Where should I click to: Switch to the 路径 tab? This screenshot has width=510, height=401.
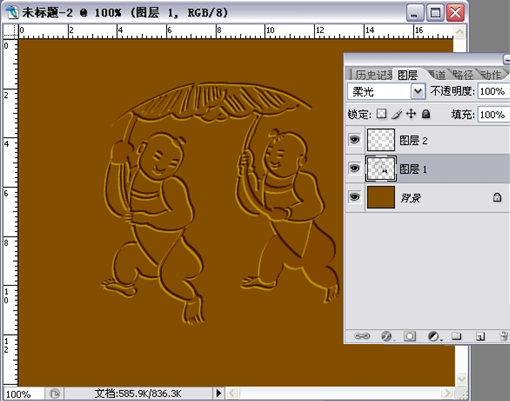[x=463, y=75]
